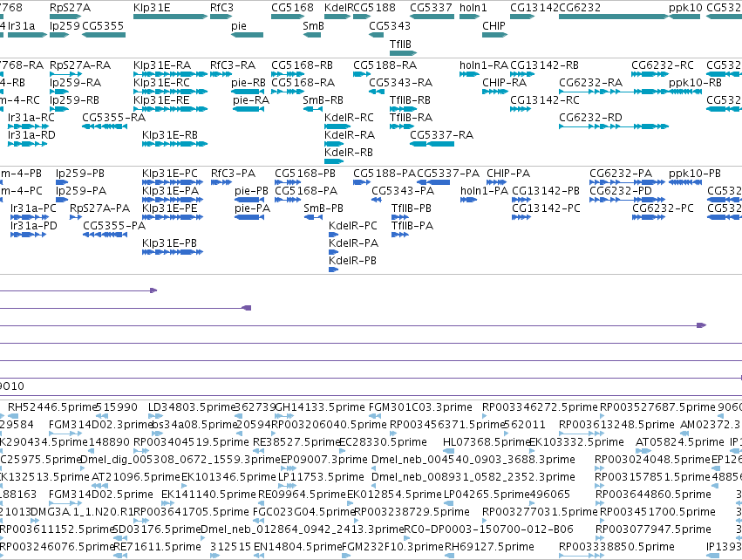Select transcript CG6232-RD
The height and width of the screenshot is (560, 742).
click(x=614, y=126)
